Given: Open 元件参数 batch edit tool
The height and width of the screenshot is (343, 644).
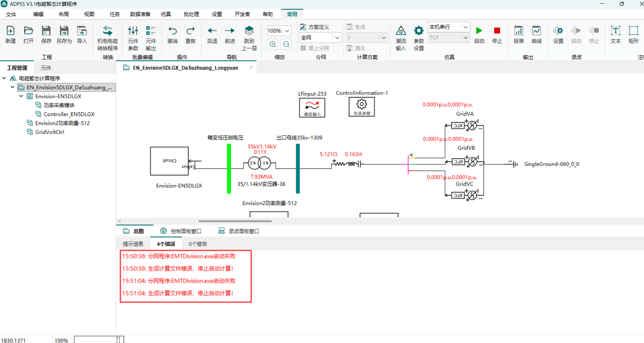Looking at the screenshot, I should pyautogui.click(x=133, y=31).
